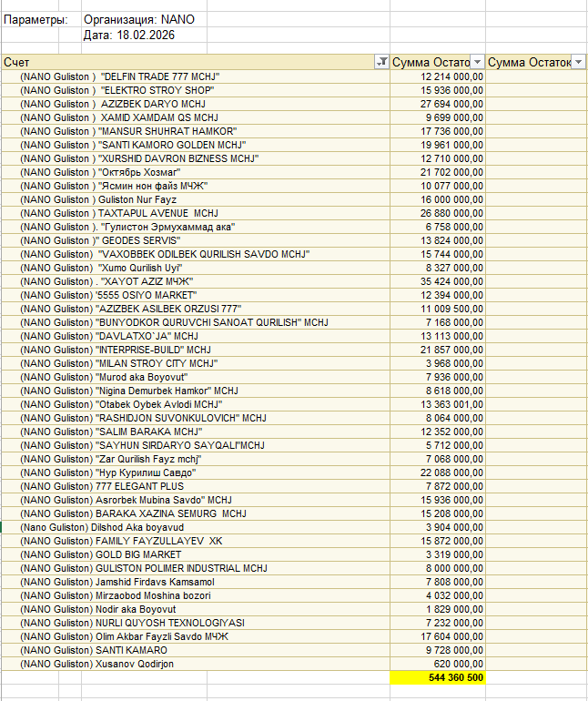Select row FAMILY FAYZULLAYEV XK
The height and width of the screenshot is (701, 588).
[x=196, y=541]
